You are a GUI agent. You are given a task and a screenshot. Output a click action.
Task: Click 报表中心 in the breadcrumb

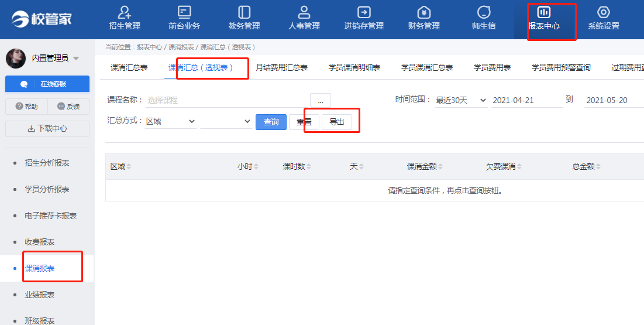pyautogui.click(x=150, y=47)
